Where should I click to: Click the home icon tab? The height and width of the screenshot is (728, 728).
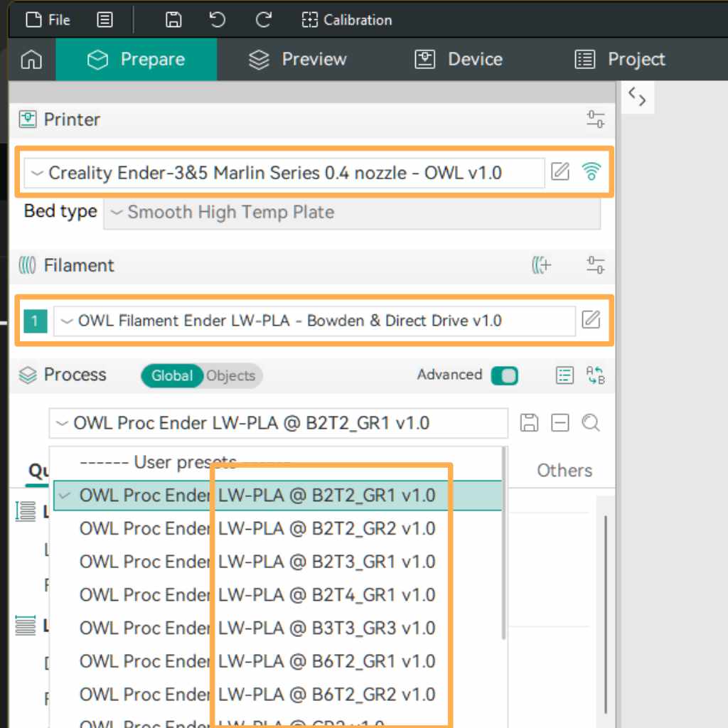tap(31, 60)
